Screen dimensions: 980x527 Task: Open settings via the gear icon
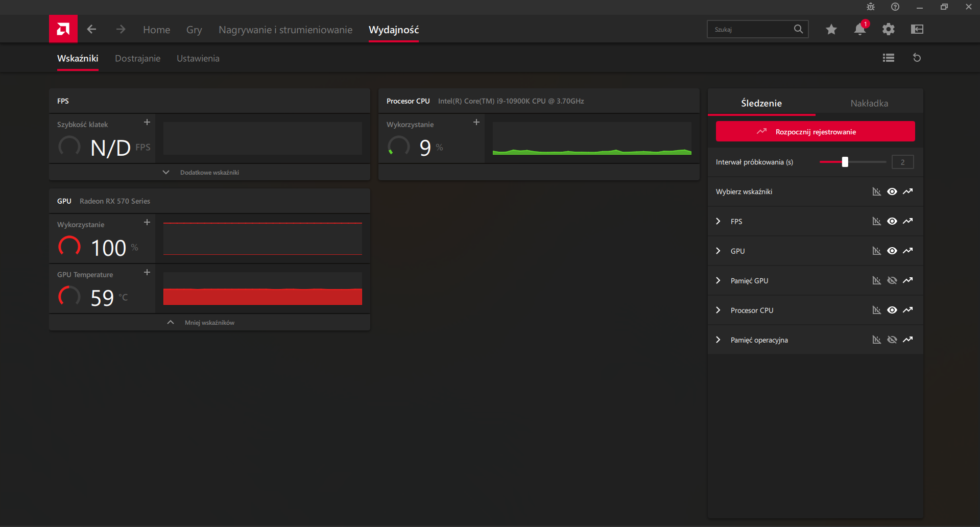click(x=888, y=30)
